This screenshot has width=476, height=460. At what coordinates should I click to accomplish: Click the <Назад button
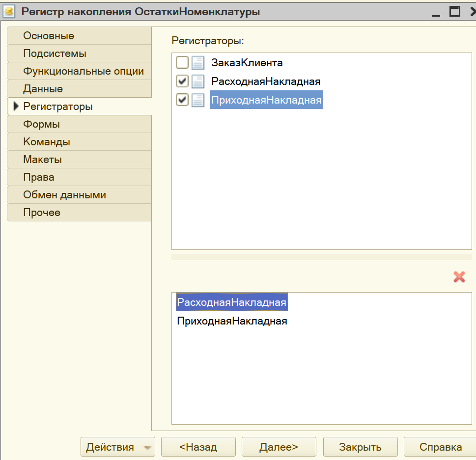coord(198,447)
